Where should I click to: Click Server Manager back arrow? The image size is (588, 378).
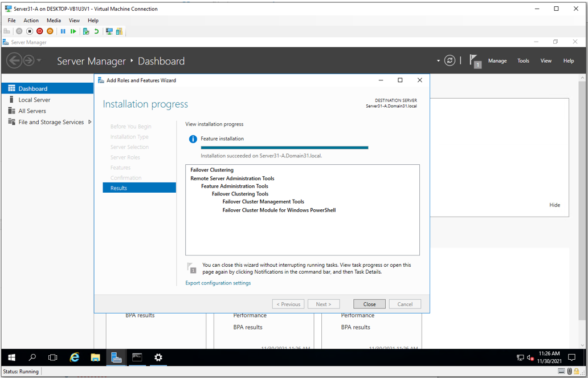coord(14,60)
